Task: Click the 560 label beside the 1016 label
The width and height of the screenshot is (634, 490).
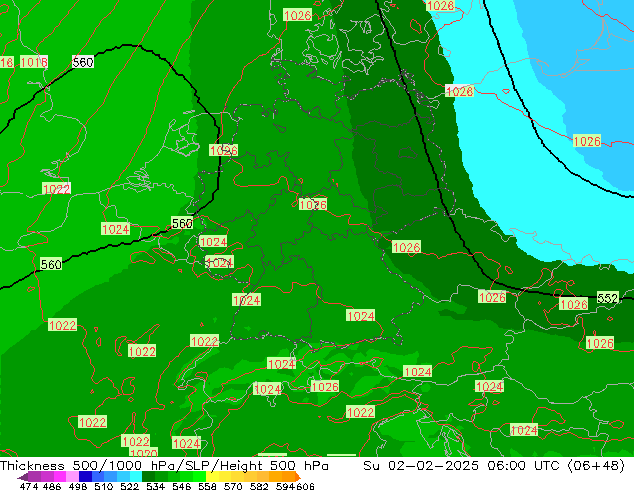Action: pyautogui.click(x=83, y=62)
